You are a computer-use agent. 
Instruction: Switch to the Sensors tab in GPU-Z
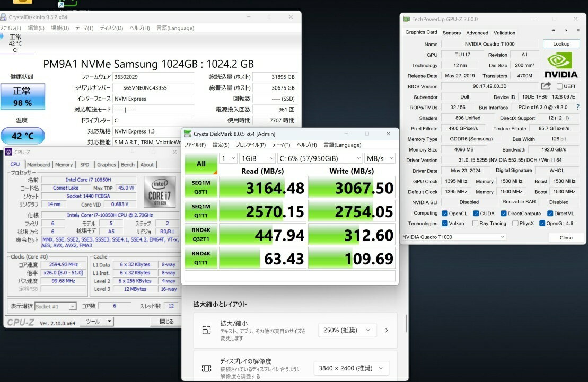pos(451,33)
